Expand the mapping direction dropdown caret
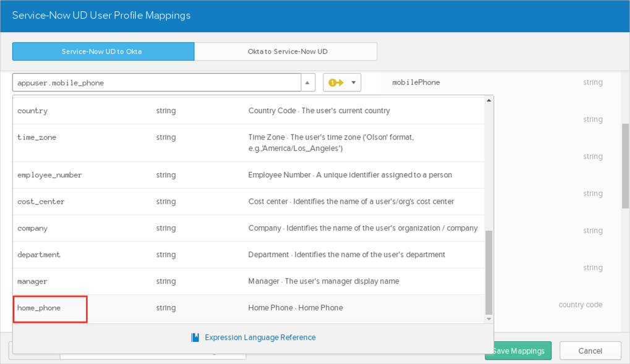Viewport: 630px width, 364px height. (x=354, y=83)
